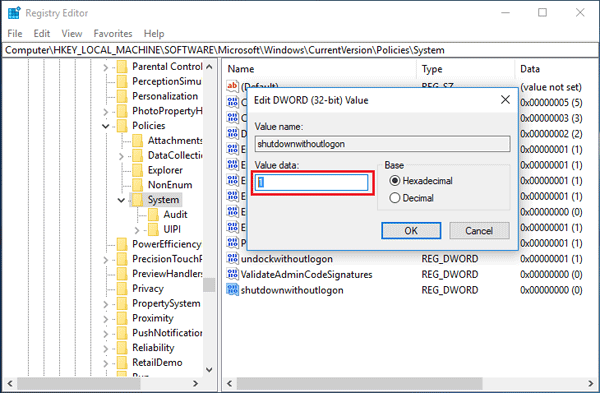Click the UIPI folder icon
The image size is (600, 393).
(153, 229)
